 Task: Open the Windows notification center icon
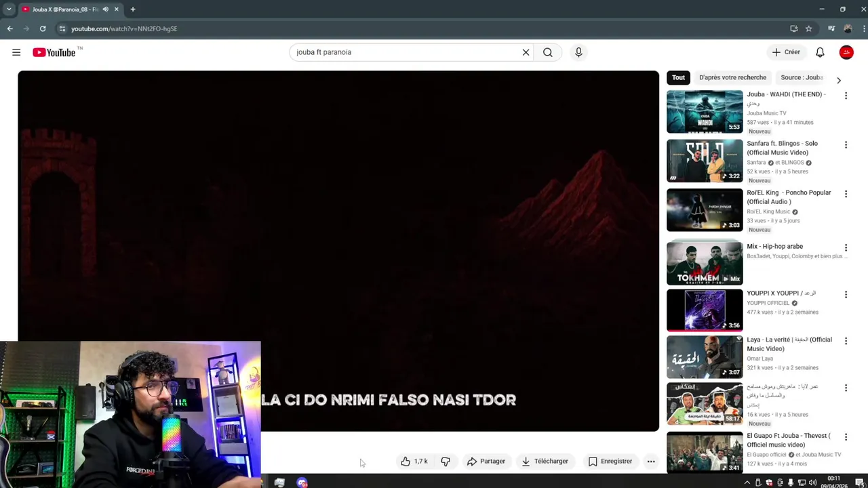(x=859, y=483)
